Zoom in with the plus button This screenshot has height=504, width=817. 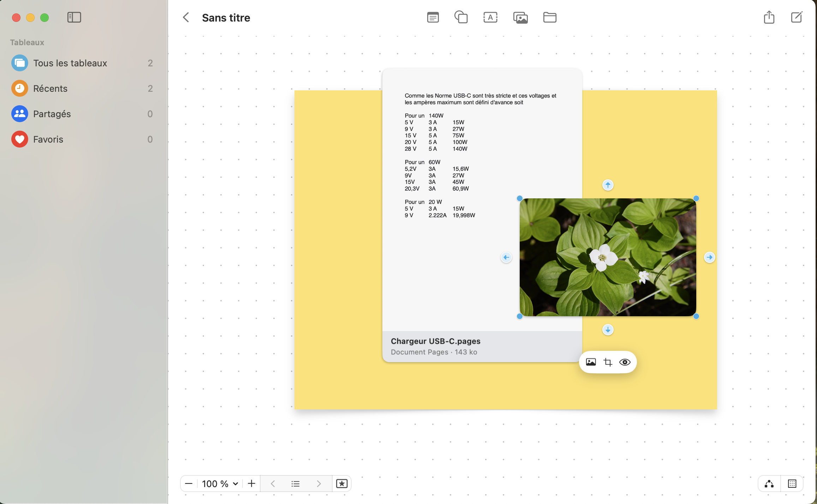coord(251,484)
